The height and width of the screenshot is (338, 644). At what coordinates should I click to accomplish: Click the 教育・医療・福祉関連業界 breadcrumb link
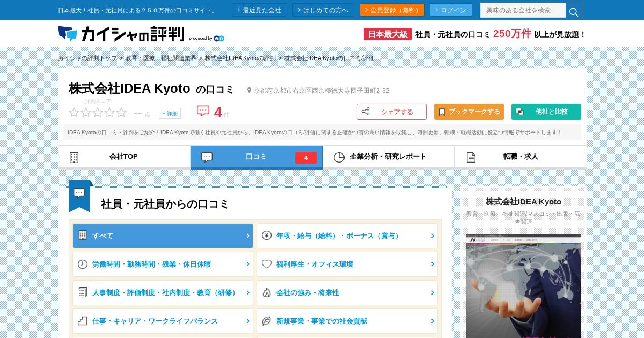[x=161, y=58]
